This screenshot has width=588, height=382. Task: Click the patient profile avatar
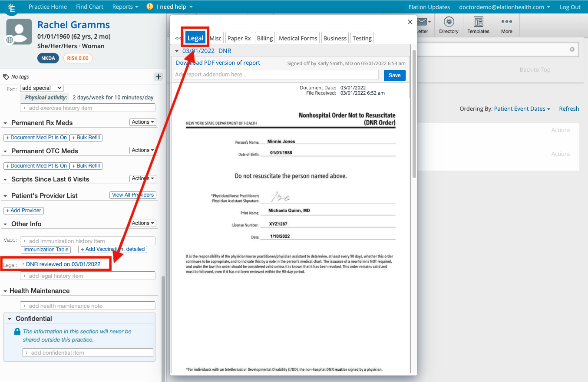(x=19, y=32)
